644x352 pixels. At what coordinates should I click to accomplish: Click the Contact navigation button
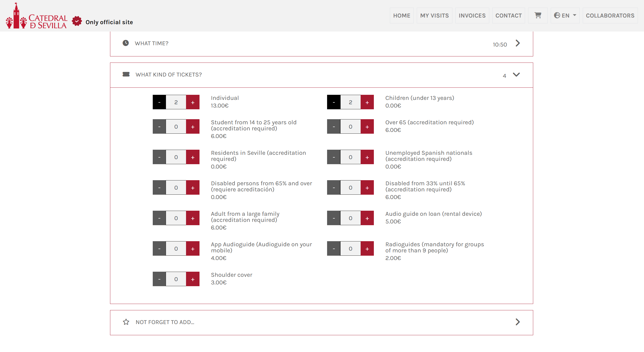click(x=508, y=16)
